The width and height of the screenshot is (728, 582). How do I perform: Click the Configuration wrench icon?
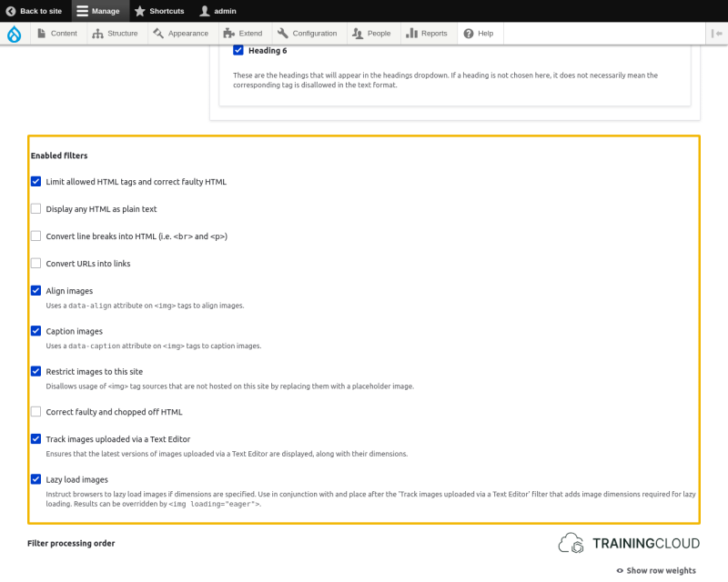[x=283, y=34]
